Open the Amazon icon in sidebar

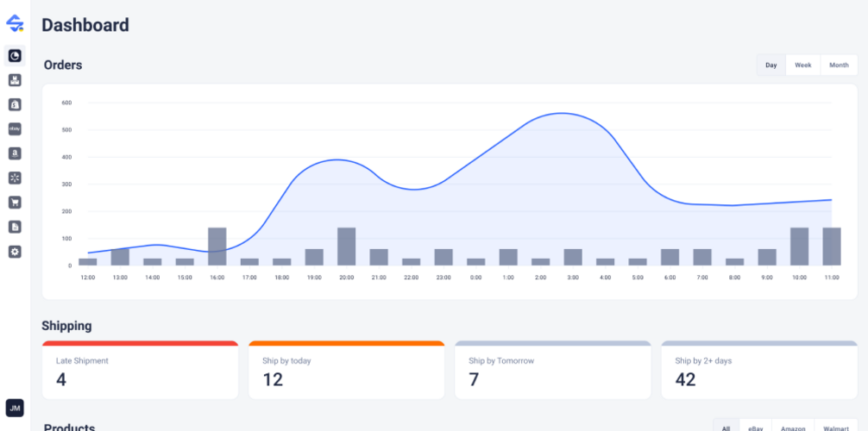pos(15,153)
